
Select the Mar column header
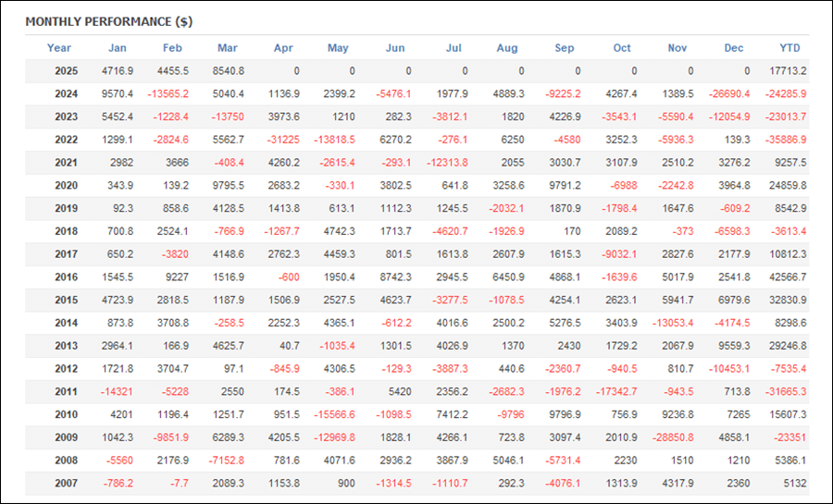(228, 48)
